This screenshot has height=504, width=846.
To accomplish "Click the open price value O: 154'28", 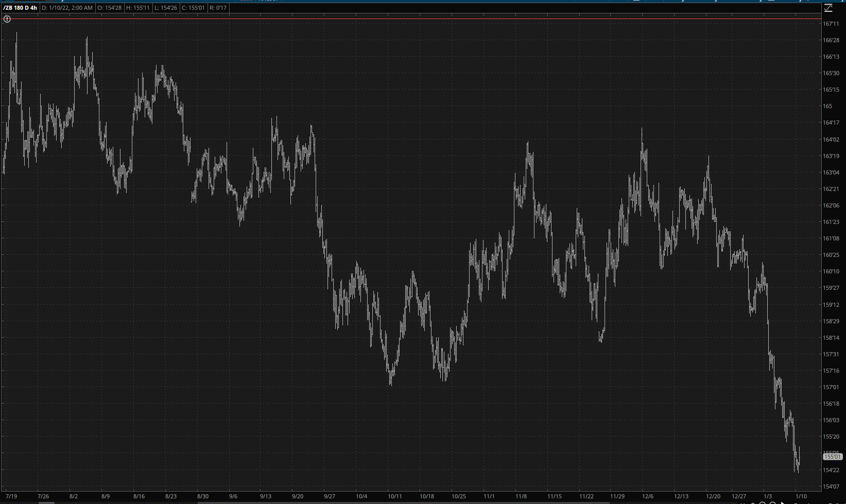I will (109, 8).
